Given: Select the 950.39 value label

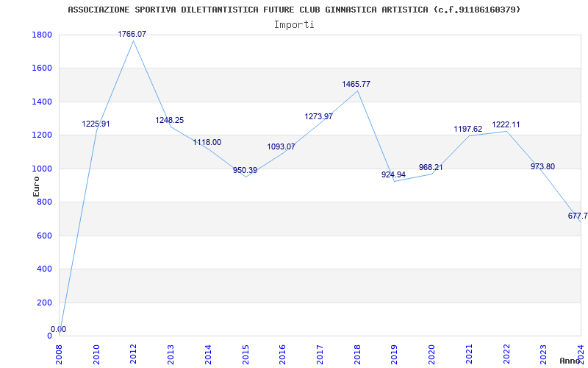Looking at the screenshot, I should (x=245, y=170).
